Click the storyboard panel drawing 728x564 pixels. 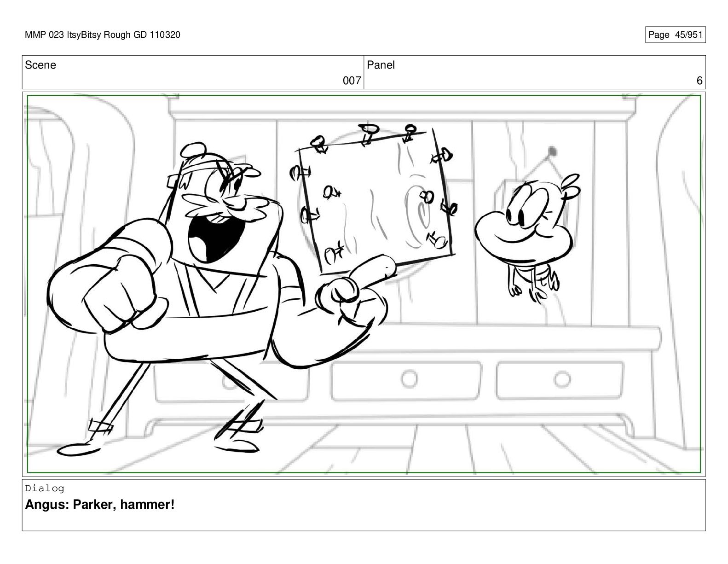[x=364, y=284]
